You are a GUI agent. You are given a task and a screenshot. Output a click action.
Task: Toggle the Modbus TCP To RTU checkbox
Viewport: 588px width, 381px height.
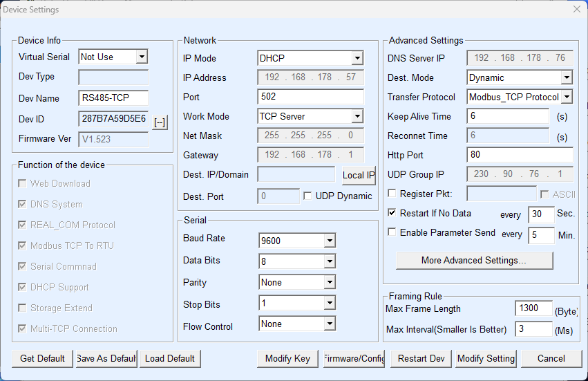pyautogui.click(x=23, y=245)
